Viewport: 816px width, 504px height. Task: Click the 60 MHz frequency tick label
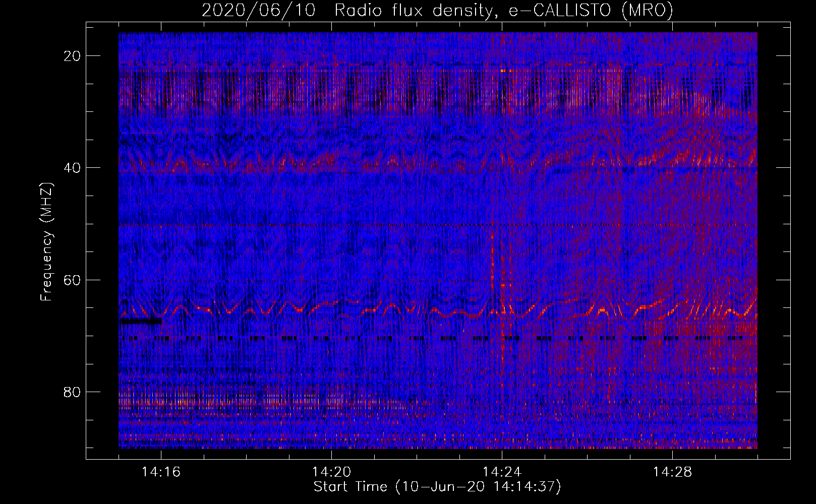click(72, 280)
